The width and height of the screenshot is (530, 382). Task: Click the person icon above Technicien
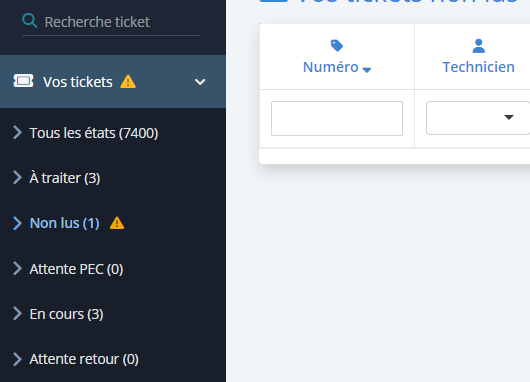click(478, 46)
